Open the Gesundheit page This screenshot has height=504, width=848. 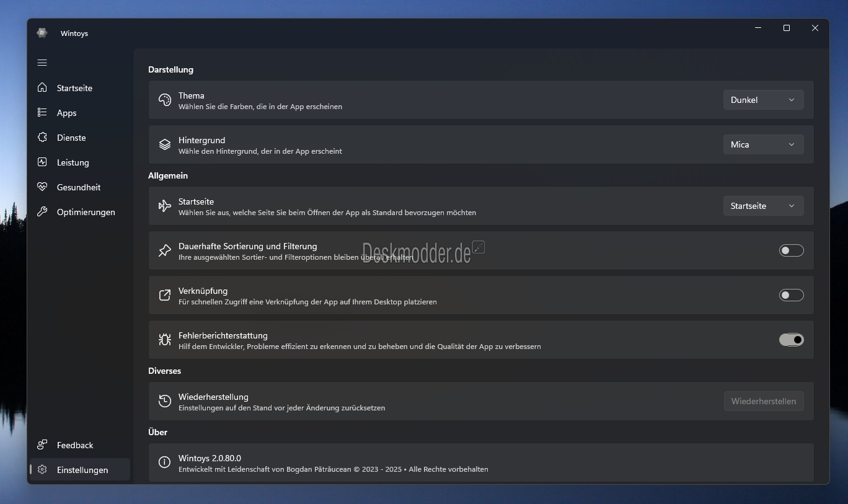80,187
